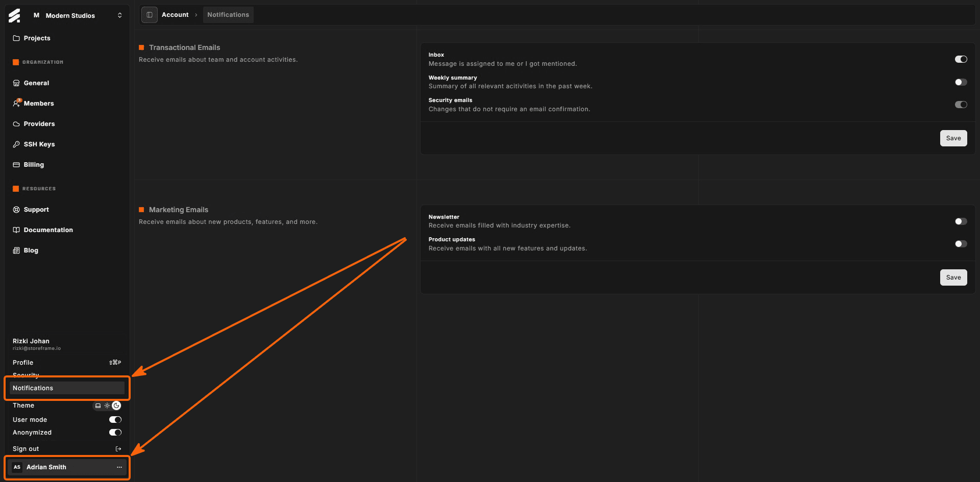
Task: Click the Billing card icon
Action: [16, 165]
